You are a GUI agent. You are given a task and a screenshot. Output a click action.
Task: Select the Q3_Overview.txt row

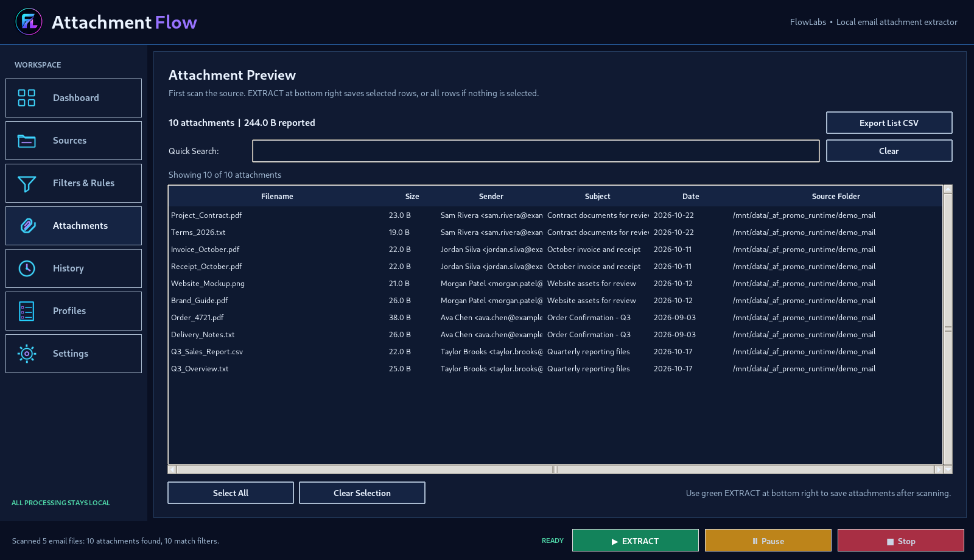555,369
